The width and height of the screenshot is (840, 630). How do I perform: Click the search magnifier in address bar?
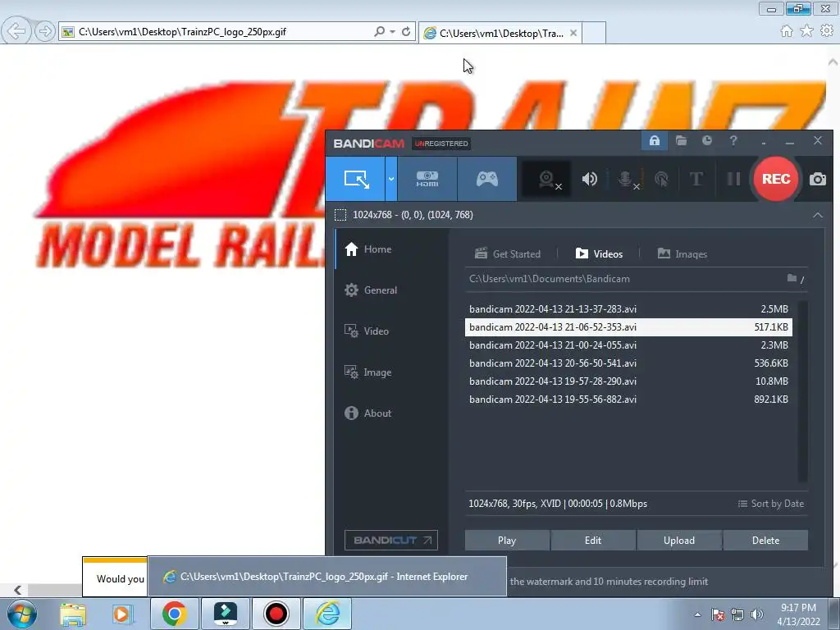point(379,32)
